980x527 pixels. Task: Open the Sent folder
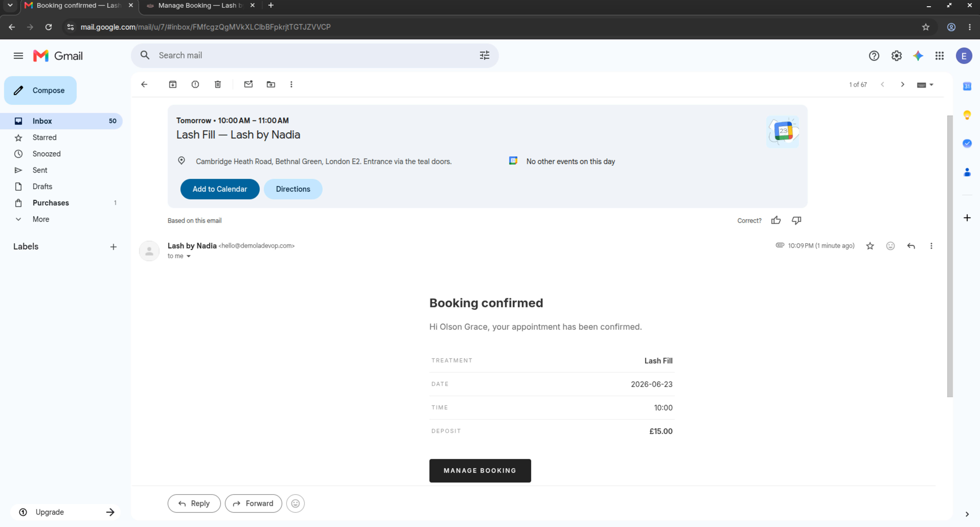click(x=61, y=170)
